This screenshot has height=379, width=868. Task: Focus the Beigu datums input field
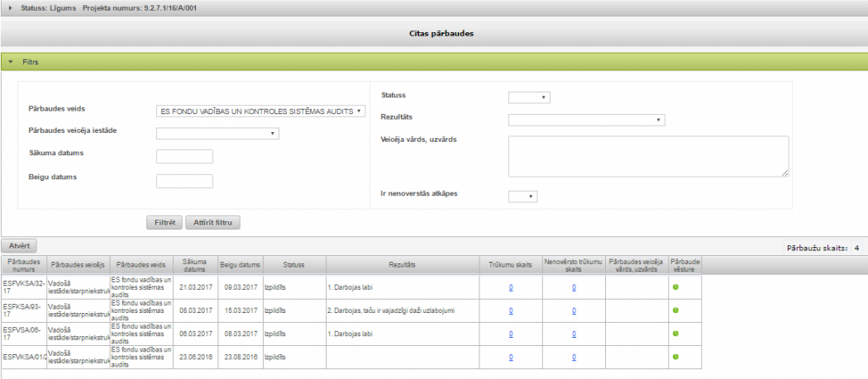coord(184,181)
